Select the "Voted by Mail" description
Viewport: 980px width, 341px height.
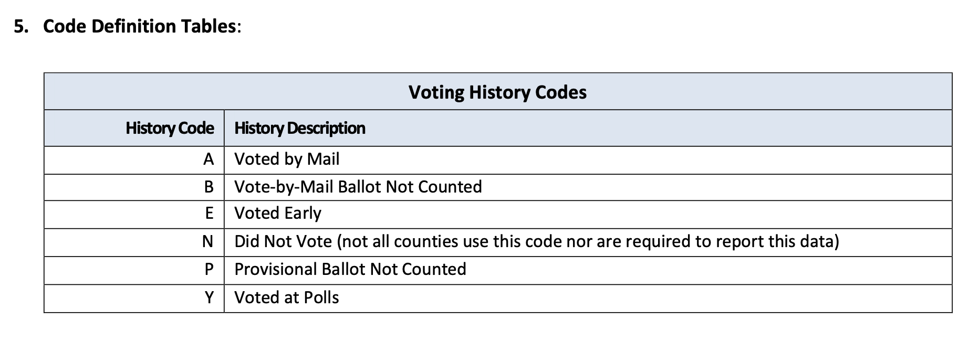coord(287,159)
